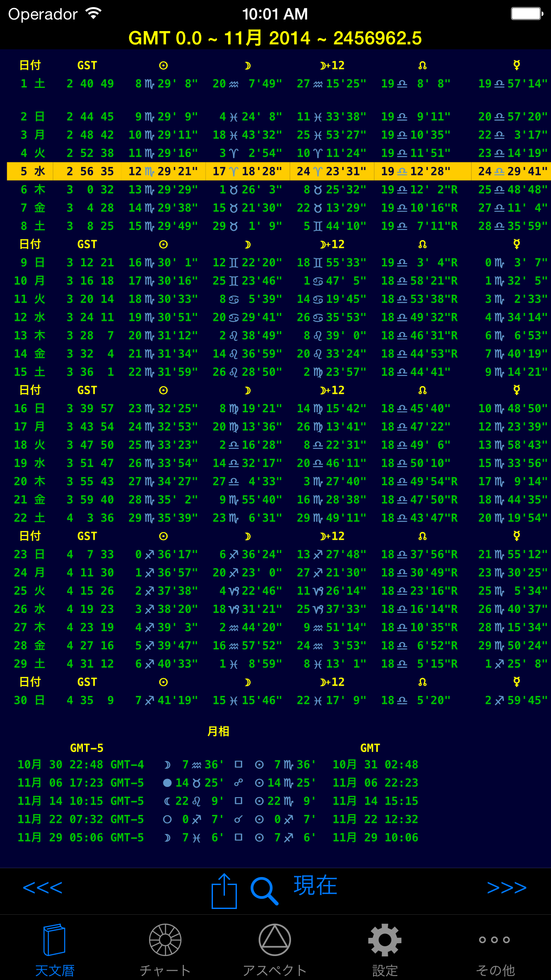551x980 pixels.
Task: Tap the 月相 moon phase heading
Action: tap(218, 731)
